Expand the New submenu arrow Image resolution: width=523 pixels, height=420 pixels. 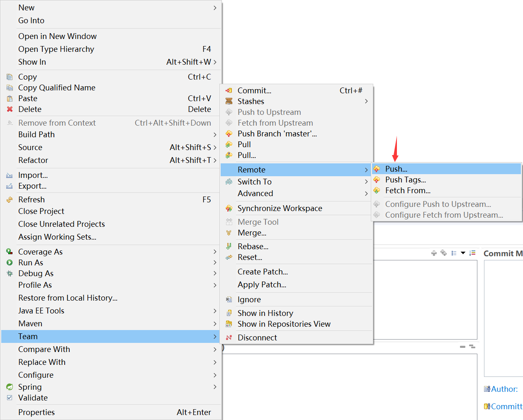click(x=215, y=8)
